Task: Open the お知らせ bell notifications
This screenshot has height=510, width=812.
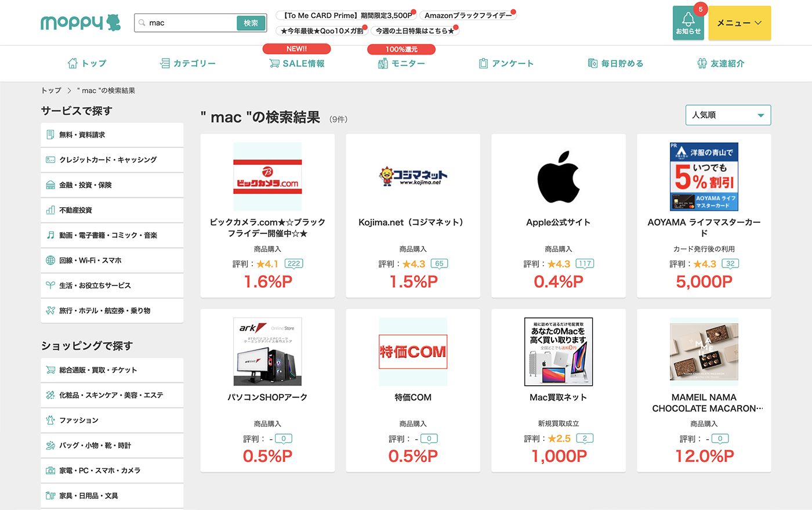Action: (688, 23)
